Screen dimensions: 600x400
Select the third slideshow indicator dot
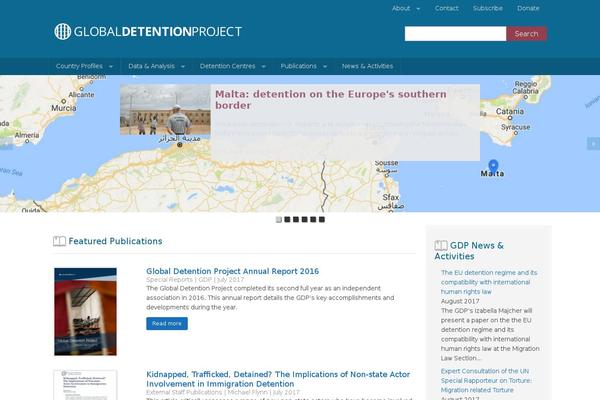tap(296, 219)
